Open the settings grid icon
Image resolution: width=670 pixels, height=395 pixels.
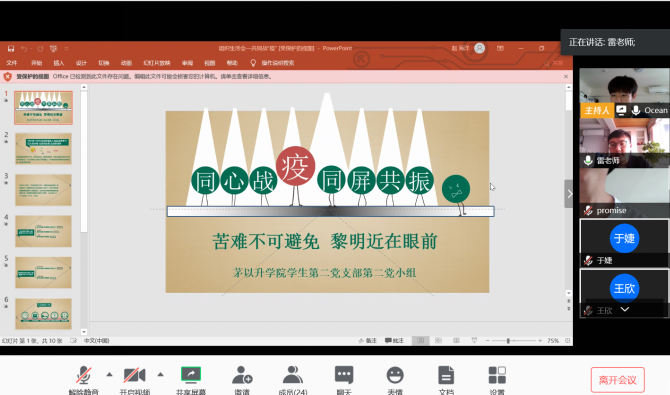(497, 375)
